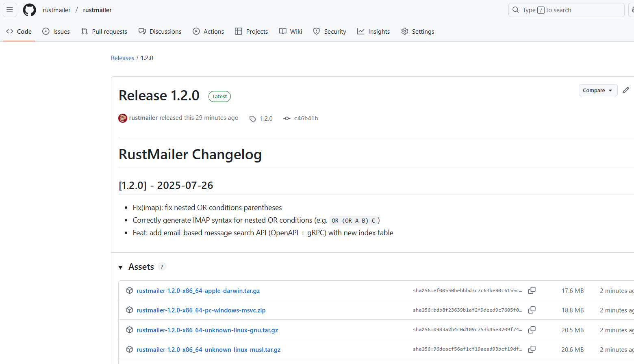Download rustmailer-1.2.0-x86_64-apple-darwin.tar.gz

pos(198,290)
